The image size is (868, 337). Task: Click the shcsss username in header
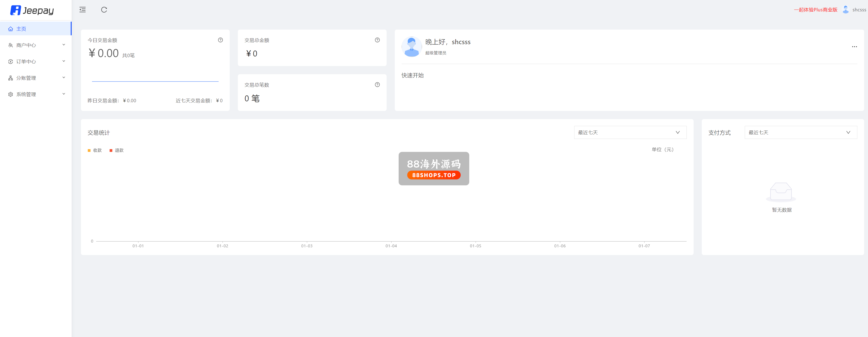[859, 10]
